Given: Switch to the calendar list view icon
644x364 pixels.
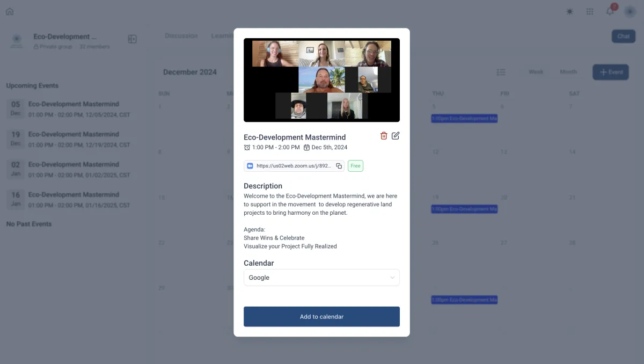Looking at the screenshot, I should coord(501,72).
